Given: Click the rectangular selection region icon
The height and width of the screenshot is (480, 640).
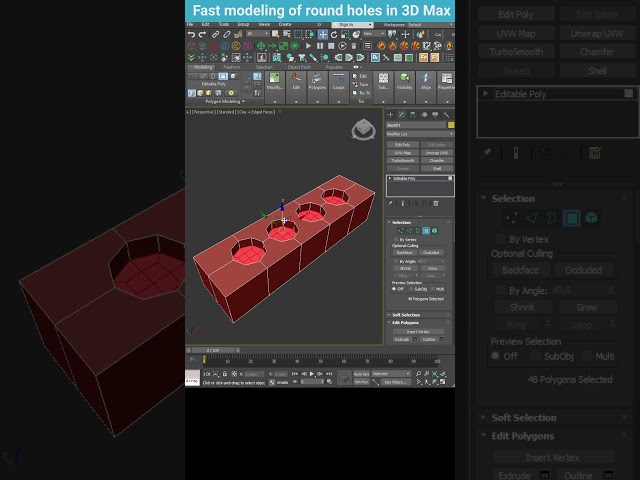Looking at the screenshot, I should tap(298, 35).
